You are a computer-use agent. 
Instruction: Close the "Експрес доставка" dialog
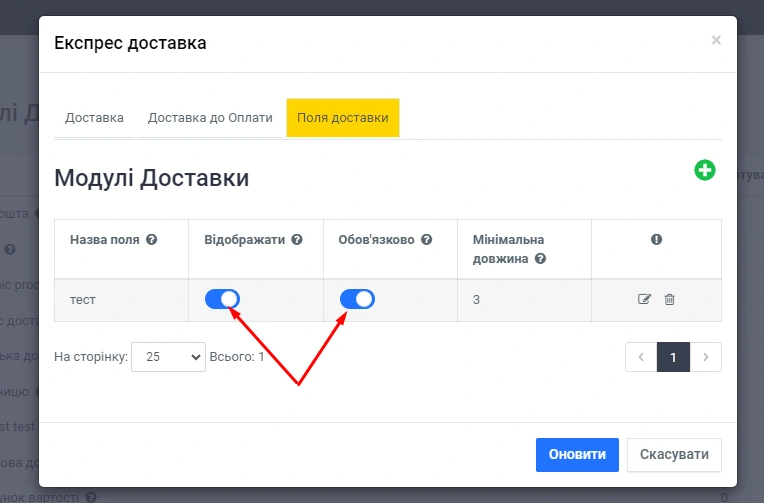(716, 41)
